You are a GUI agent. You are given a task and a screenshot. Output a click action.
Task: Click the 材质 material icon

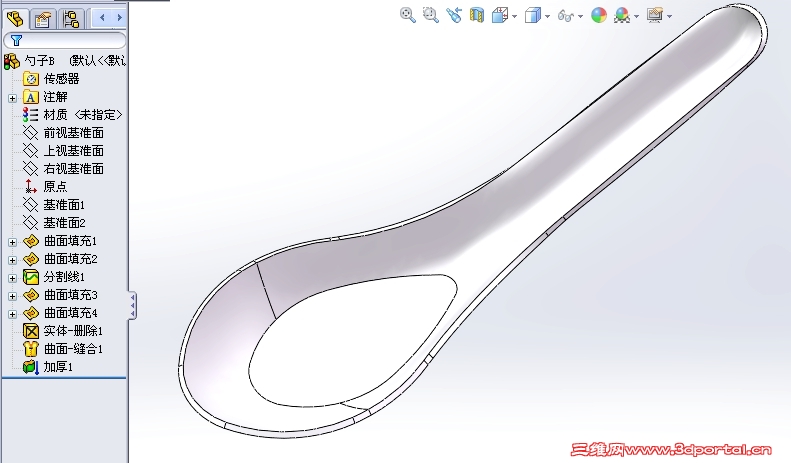coord(30,115)
